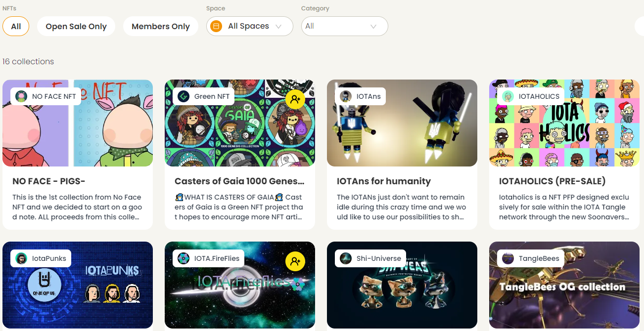
Task: Open the Category dropdown
Action: [x=345, y=26]
